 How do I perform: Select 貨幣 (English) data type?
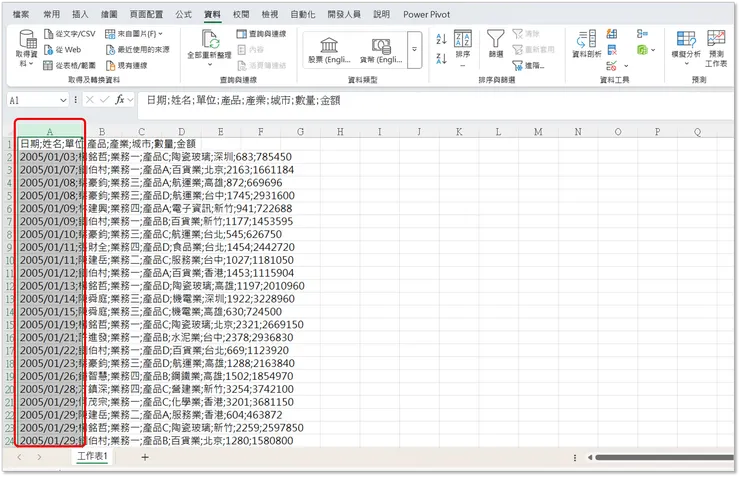pos(380,50)
